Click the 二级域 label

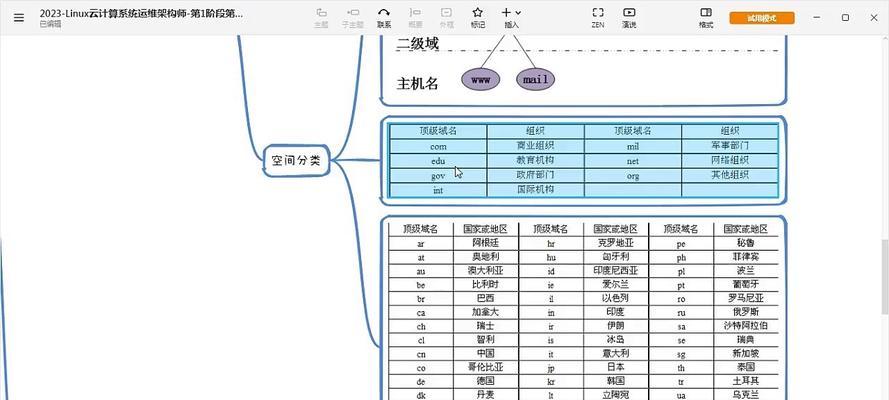click(x=417, y=43)
